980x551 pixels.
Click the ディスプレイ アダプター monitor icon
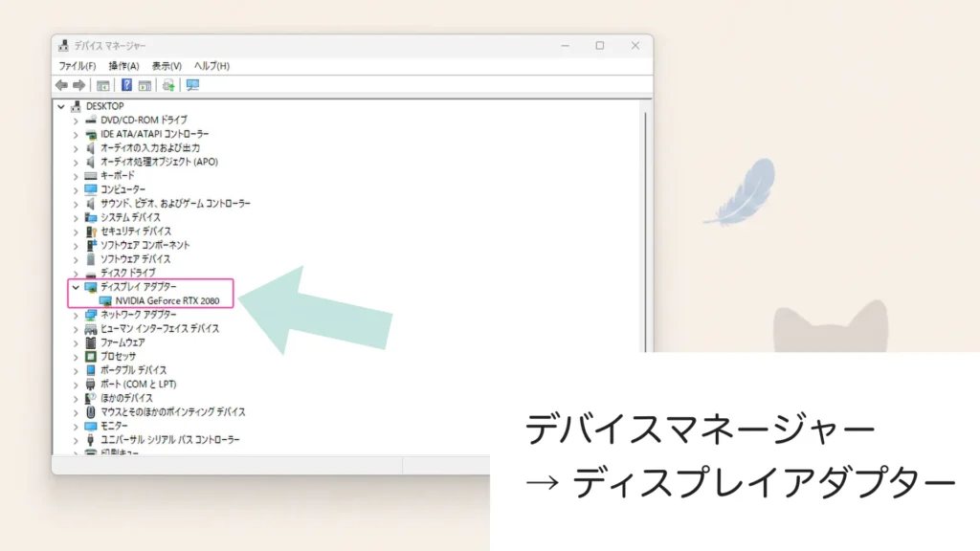(91, 287)
